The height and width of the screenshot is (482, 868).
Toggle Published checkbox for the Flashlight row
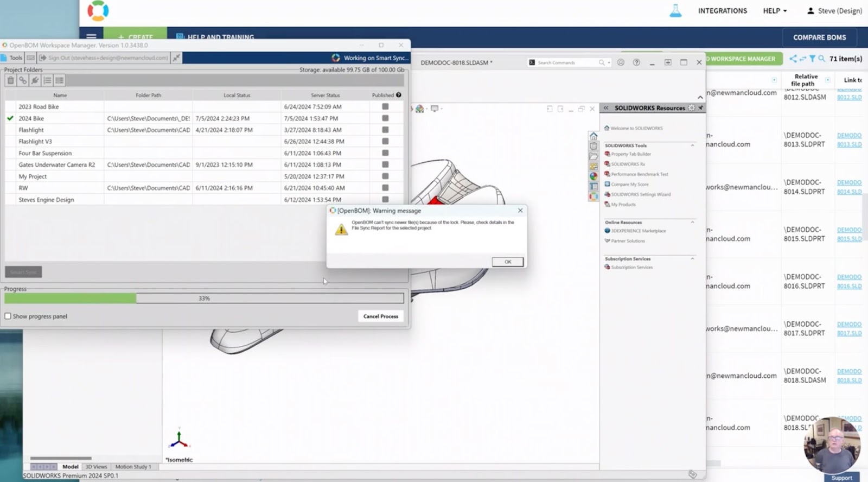point(385,130)
